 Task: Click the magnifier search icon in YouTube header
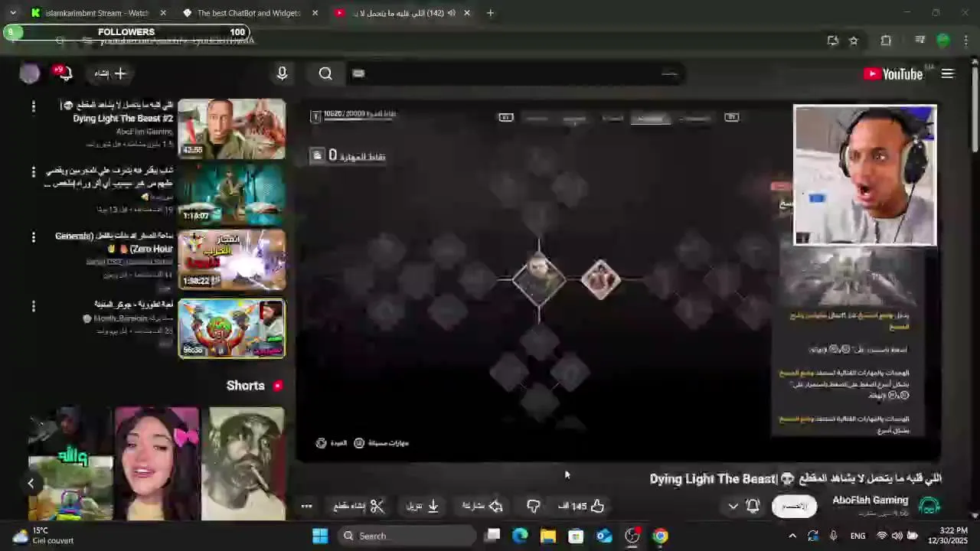click(325, 73)
